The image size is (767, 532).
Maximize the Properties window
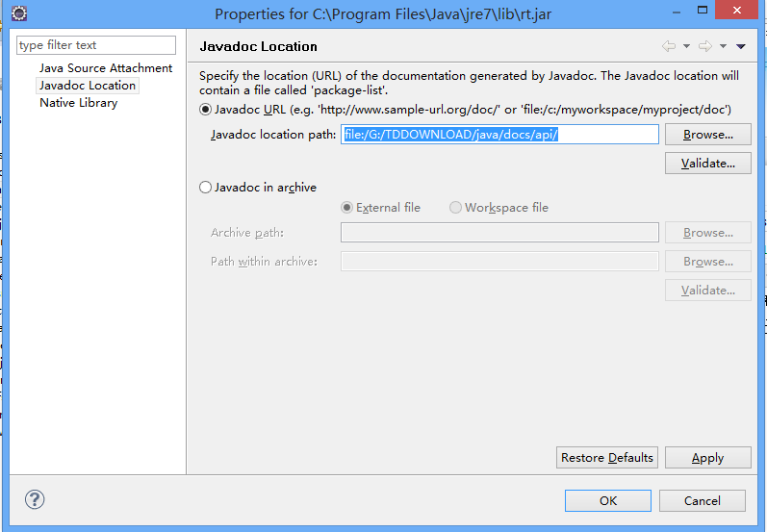(703, 10)
